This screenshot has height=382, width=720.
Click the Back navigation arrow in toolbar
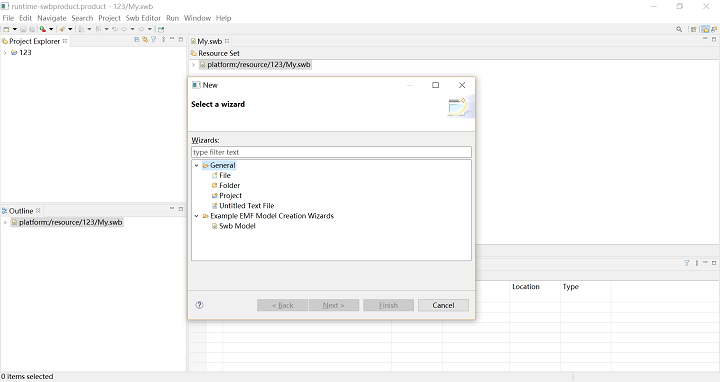[x=124, y=29]
